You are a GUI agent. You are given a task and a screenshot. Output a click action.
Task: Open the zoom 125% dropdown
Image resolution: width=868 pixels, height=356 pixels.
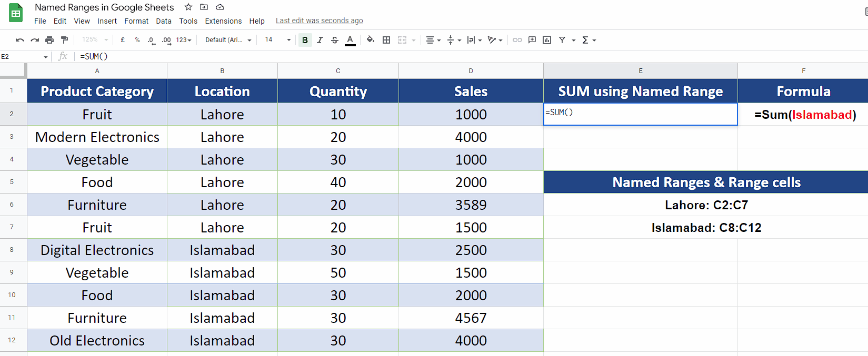95,40
